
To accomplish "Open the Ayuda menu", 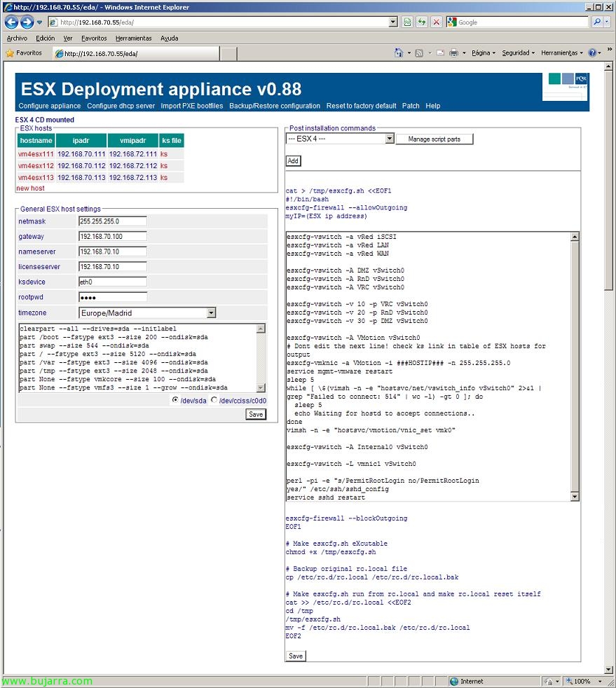I will point(170,38).
